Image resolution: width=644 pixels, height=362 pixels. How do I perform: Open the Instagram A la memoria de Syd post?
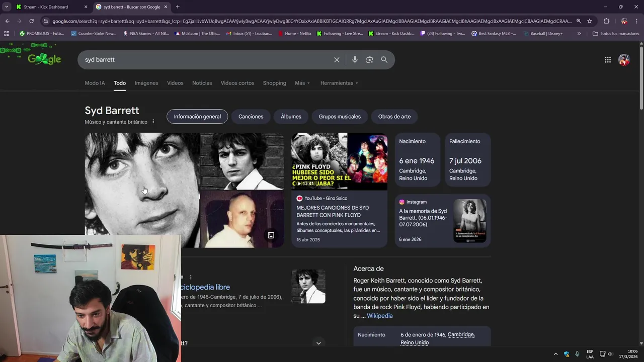tap(423, 218)
